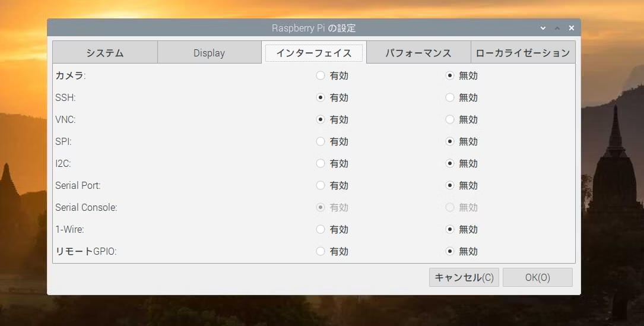Click the SPI: label
The image size is (644, 326).
point(64,141)
